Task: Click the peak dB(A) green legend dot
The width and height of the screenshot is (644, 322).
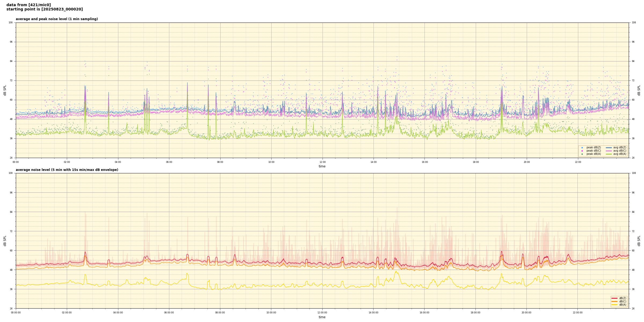Action: point(582,154)
